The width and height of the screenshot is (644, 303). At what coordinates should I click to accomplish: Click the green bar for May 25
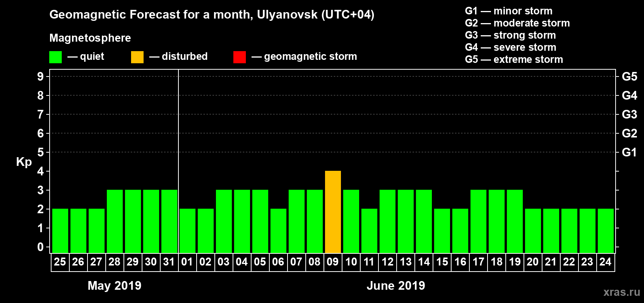[60, 231]
